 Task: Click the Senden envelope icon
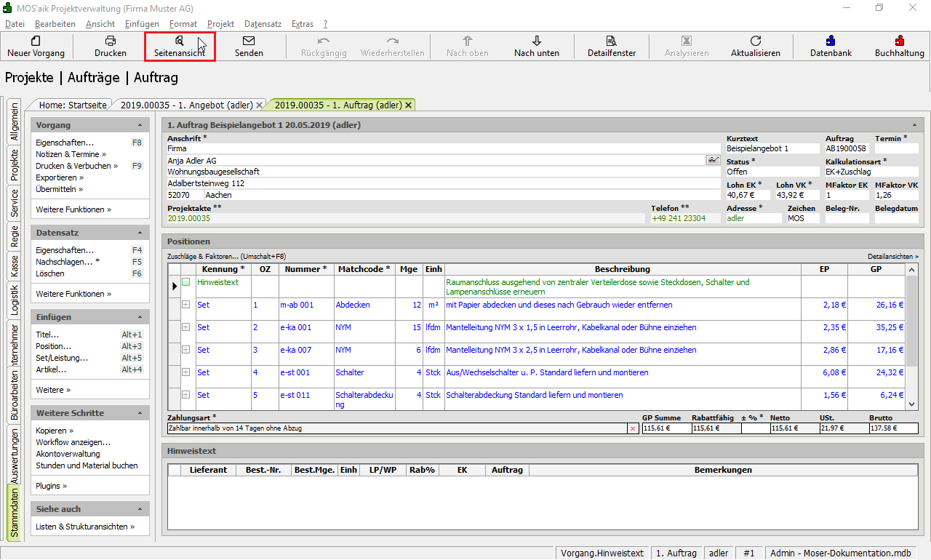[249, 41]
